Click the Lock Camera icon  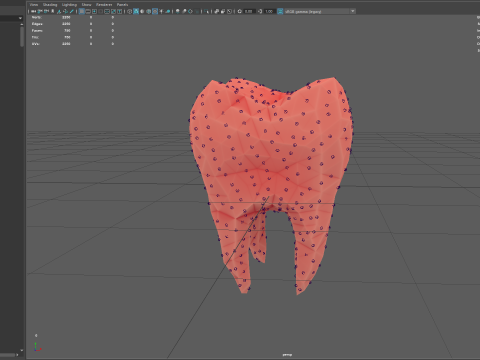click(40, 11)
